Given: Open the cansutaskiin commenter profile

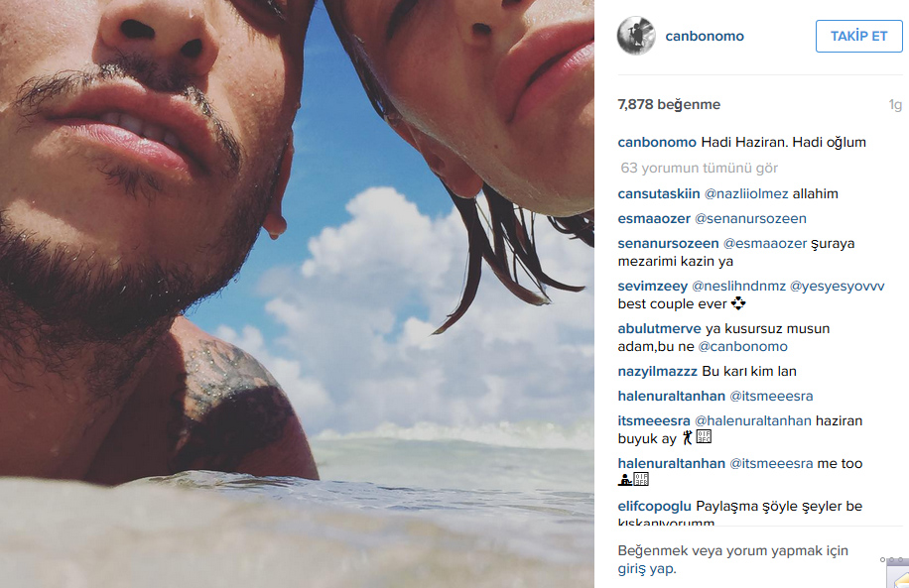Looking at the screenshot, I should point(659,193).
